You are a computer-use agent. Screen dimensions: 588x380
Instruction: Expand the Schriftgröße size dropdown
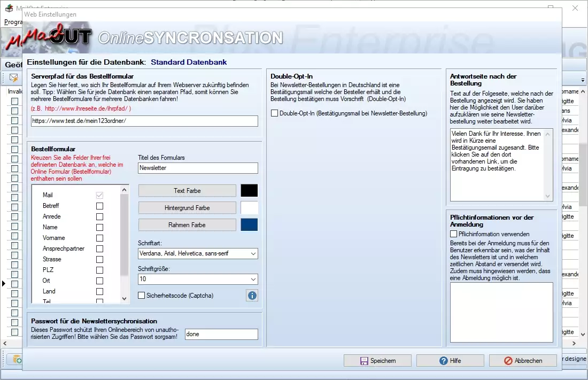198,279
